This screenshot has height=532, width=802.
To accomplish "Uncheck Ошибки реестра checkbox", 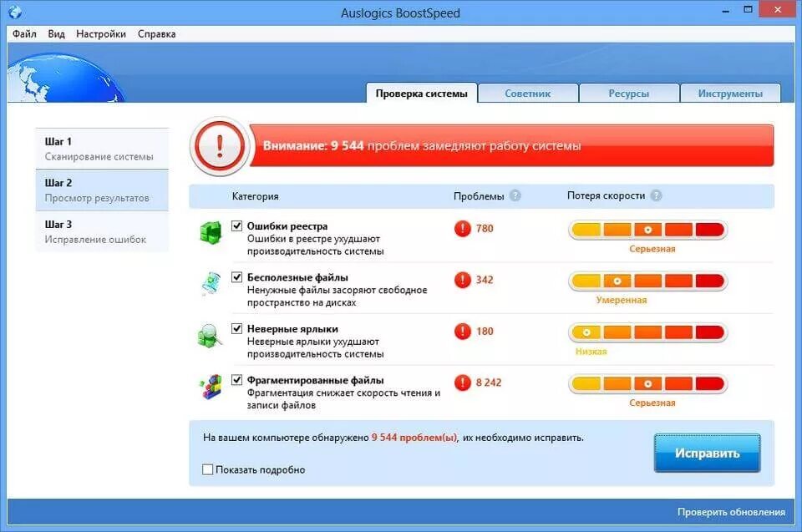I will coord(236,225).
